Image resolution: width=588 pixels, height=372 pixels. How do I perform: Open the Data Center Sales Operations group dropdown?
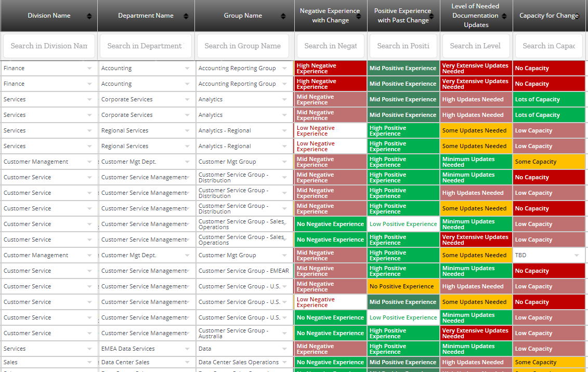pos(284,362)
